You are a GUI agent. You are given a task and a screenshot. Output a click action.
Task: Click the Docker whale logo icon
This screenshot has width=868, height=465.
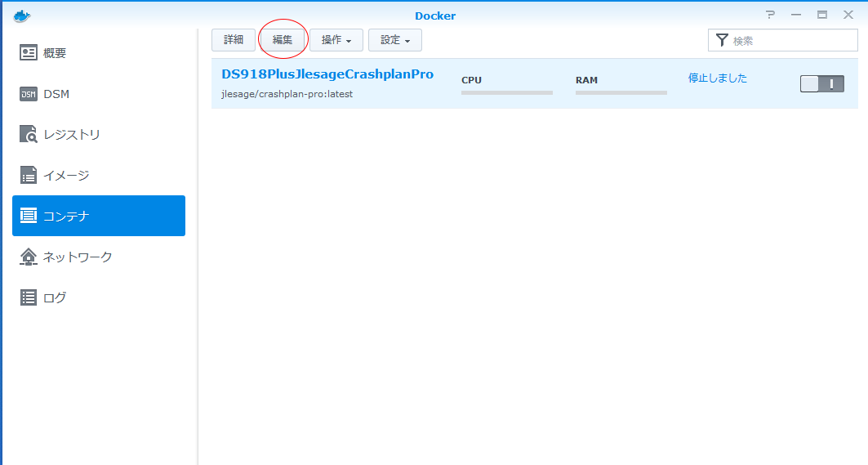click(x=21, y=16)
